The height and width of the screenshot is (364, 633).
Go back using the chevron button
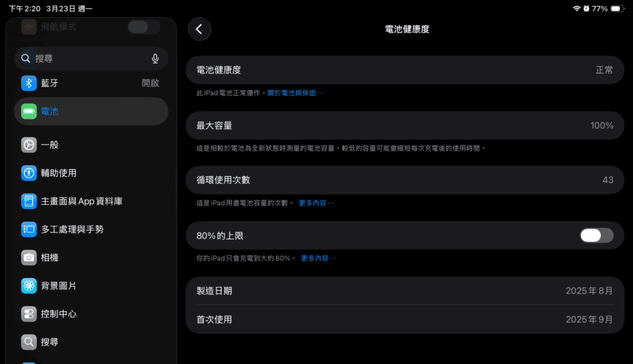point(200,29)
